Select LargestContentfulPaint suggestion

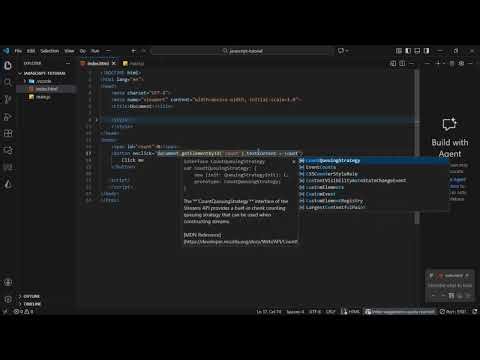point(373,207)
